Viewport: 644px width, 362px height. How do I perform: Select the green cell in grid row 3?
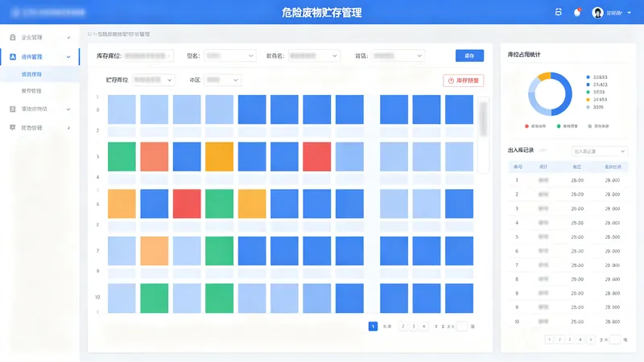tap(122, 157)
